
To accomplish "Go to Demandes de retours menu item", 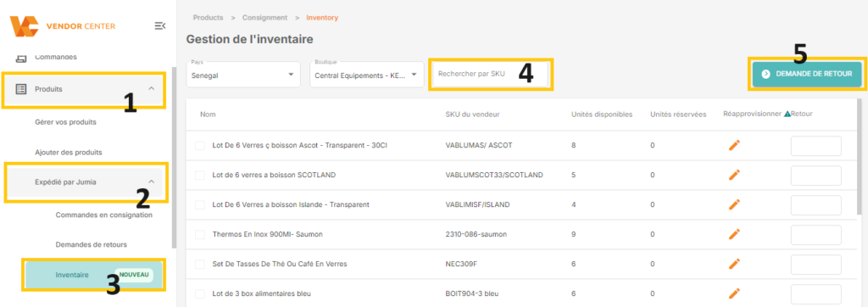I will click(x=92, y=244).
